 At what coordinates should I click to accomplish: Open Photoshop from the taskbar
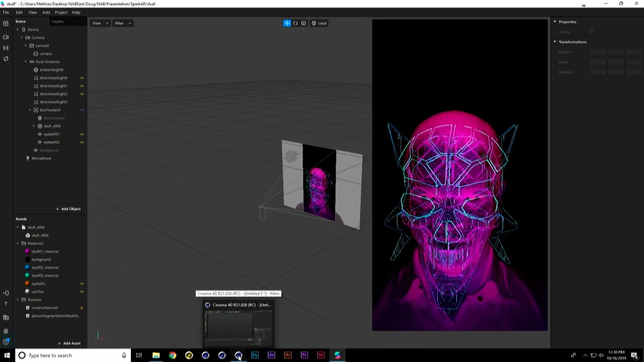click(x=255, y=355)
